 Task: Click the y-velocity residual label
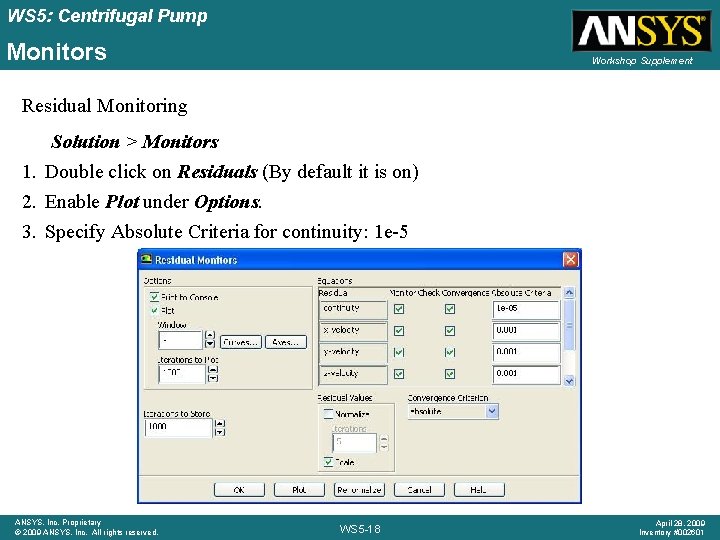tap(353, 353)
